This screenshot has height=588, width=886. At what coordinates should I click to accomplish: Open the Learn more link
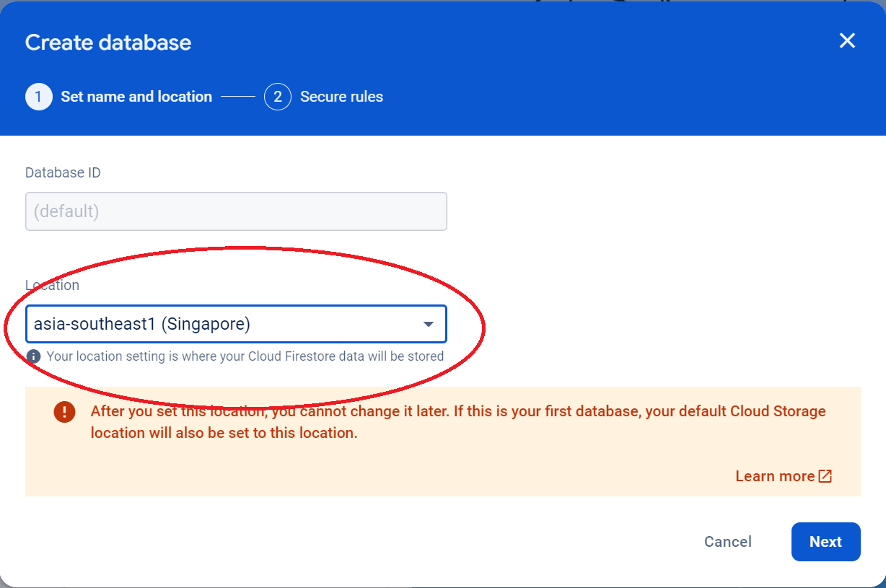[775, 475]
